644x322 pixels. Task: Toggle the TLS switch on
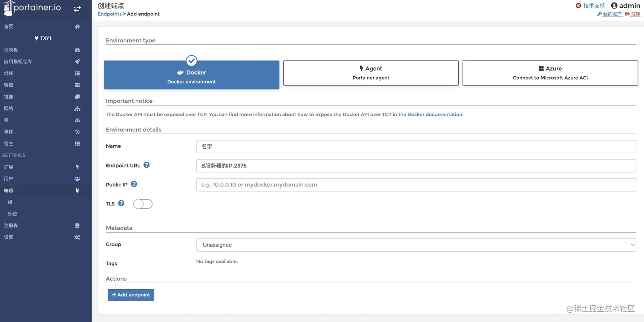click(x=143, y=204)
